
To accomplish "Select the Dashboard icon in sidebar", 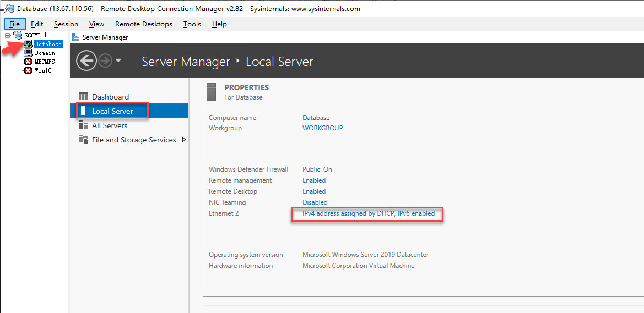I will click(83, 97).
